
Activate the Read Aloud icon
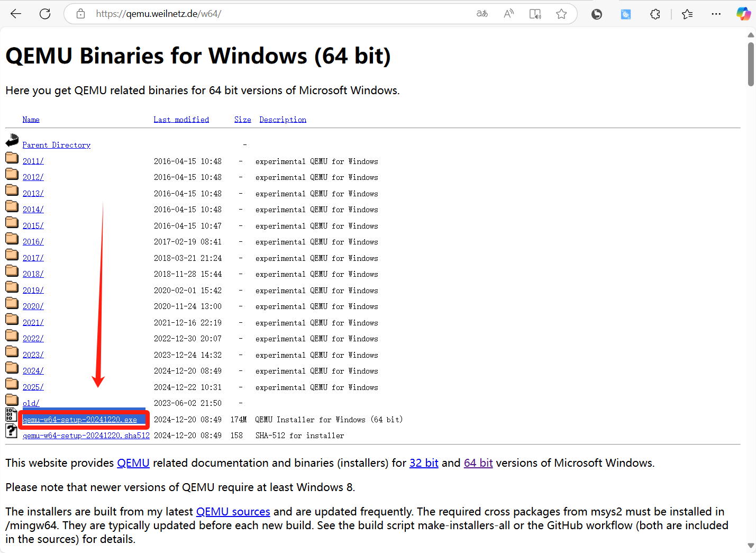pyautogui.click(x=508, y=14)
